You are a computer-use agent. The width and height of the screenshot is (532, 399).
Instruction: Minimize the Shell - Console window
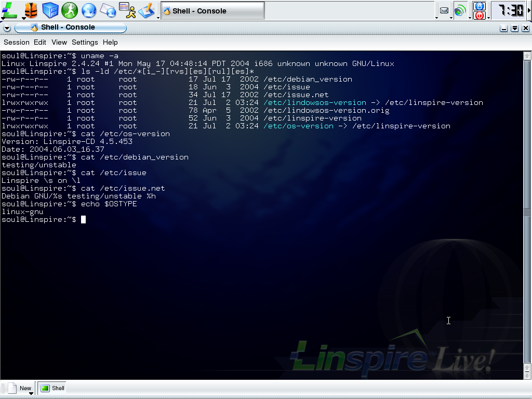point(504,28)
